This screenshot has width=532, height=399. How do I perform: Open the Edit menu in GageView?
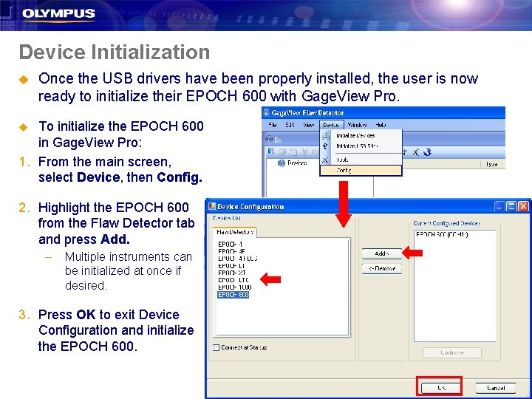(x=290, y=125)
